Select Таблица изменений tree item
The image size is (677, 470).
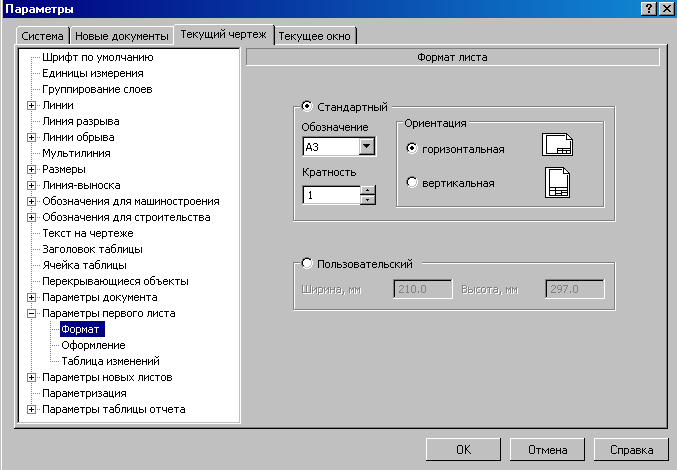click(x=111, y=361)
